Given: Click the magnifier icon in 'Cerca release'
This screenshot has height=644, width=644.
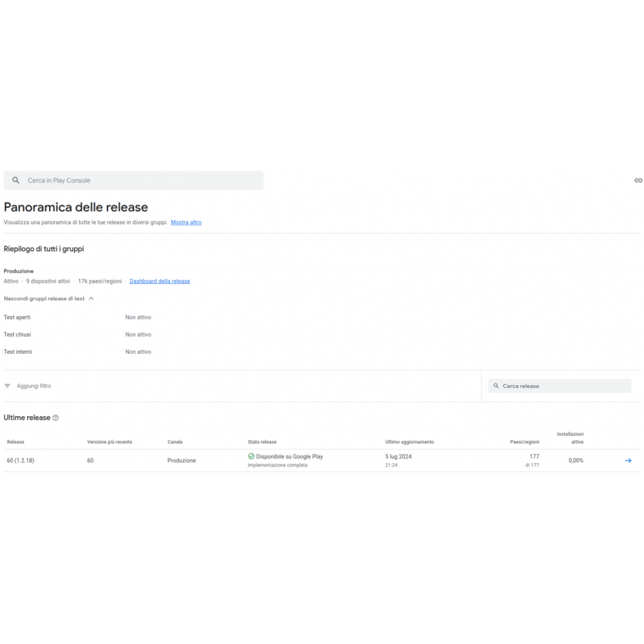Looking at the screenshot, I should [x=496, y=386].
